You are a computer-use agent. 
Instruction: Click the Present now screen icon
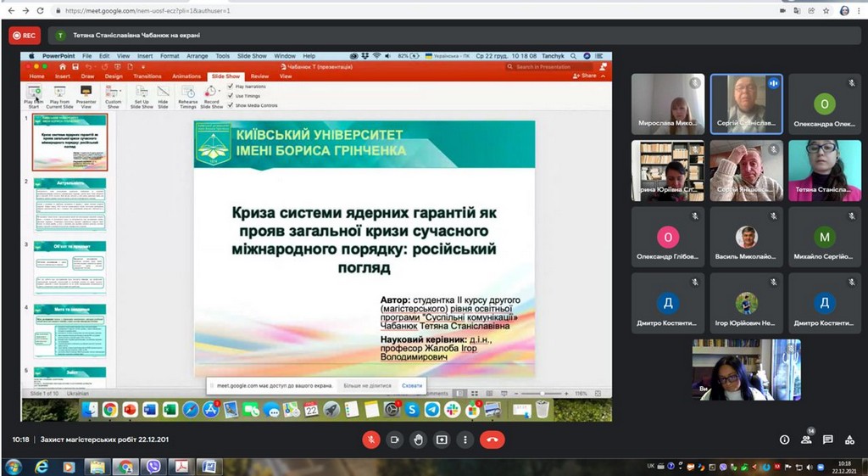click(x=442, y=440)
